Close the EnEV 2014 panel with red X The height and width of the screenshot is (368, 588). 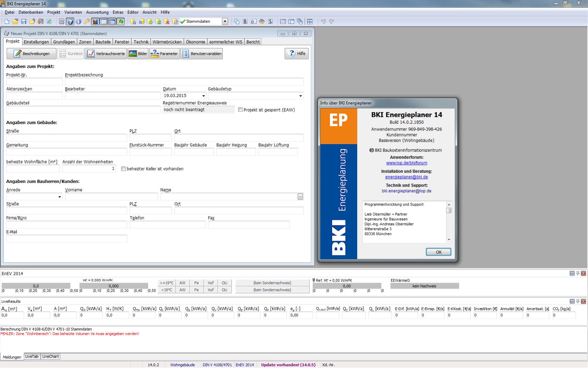583,273
